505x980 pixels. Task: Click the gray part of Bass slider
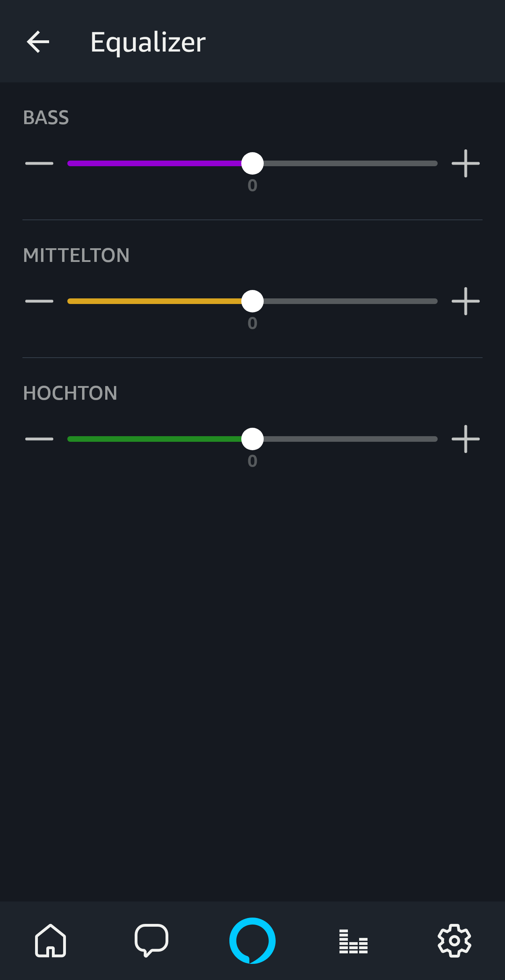click(x=350, y=164)
